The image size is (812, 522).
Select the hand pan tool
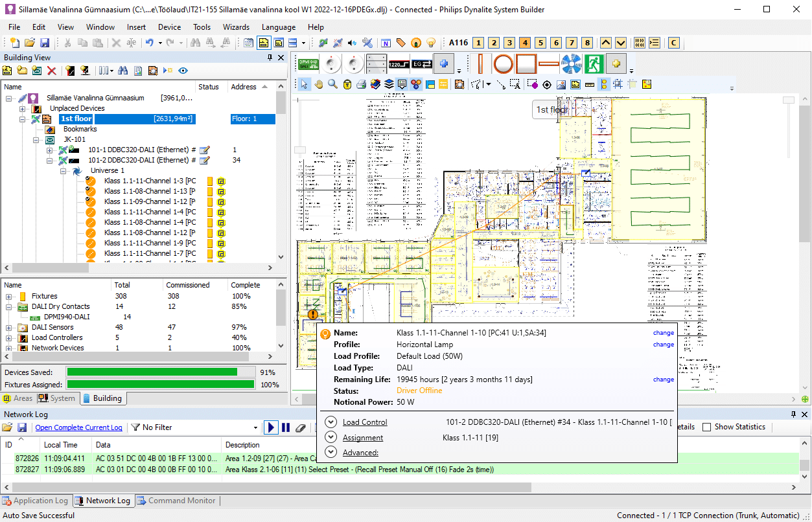click(x=319, y=84)
